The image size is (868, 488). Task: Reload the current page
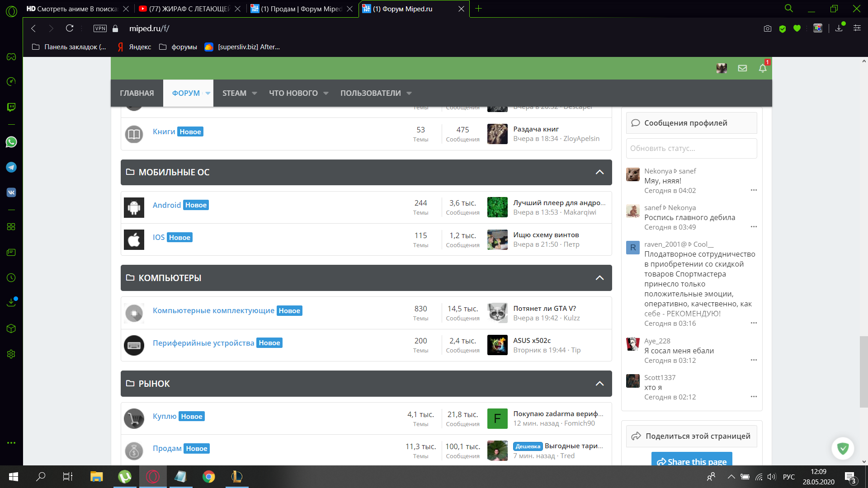coord(70,28)
